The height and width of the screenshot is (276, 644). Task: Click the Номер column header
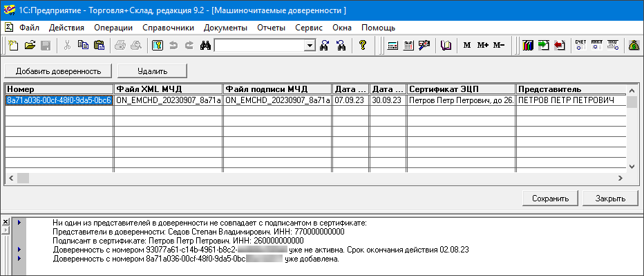tap(59, 89)
